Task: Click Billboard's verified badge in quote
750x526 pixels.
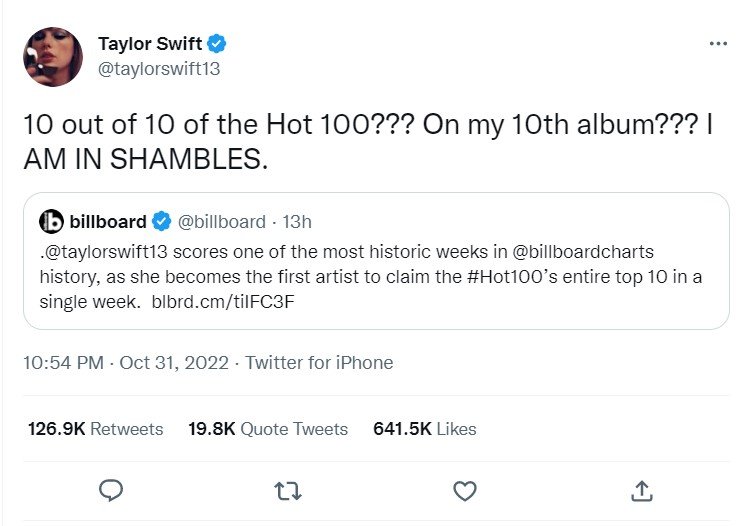Action: point(163,221)
